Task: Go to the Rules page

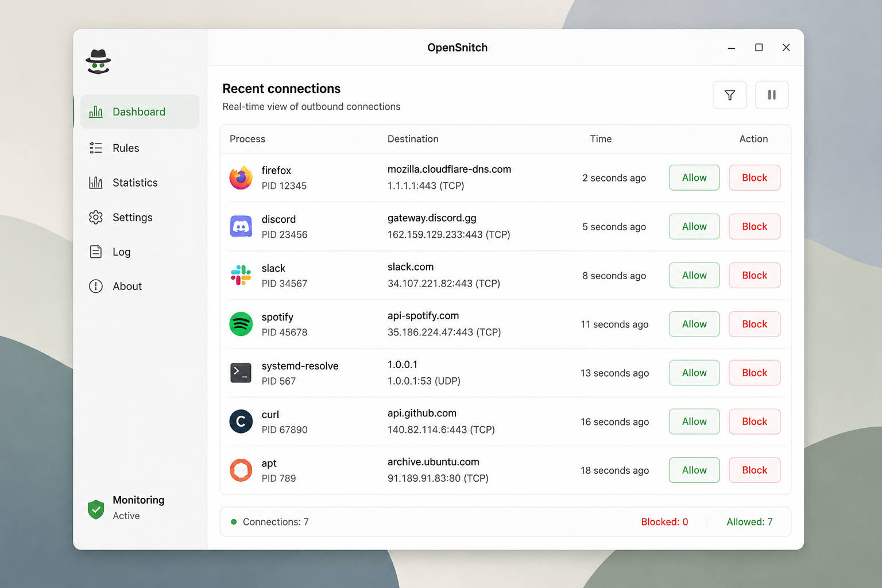Action: [140, 148]
